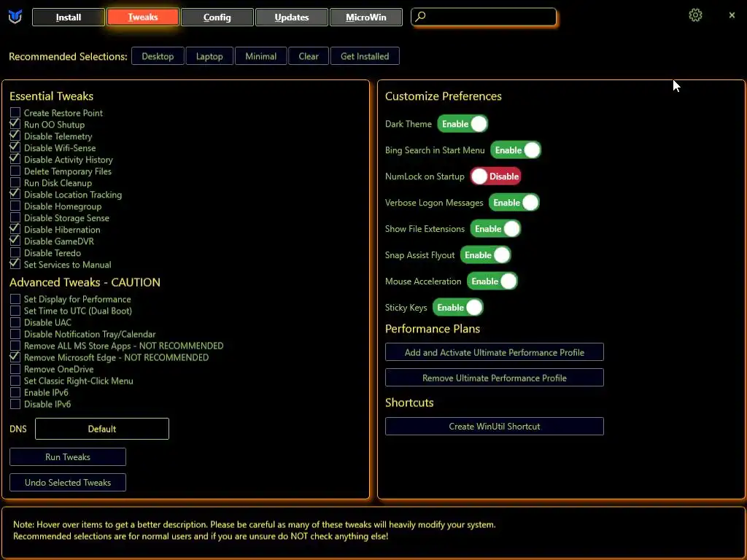Image resolution: width=747 pixels, height=560 pixels.
Task: Select the Tweaks tab
Action: coord(143,17)
